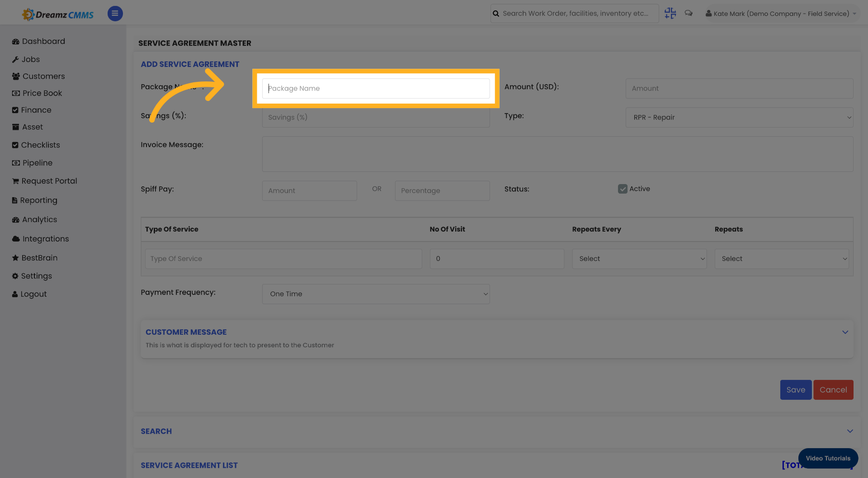The width and height of the screenshot is (868, 478).
Task: Select the BestBrain star icon
Action: pos(15,258)
